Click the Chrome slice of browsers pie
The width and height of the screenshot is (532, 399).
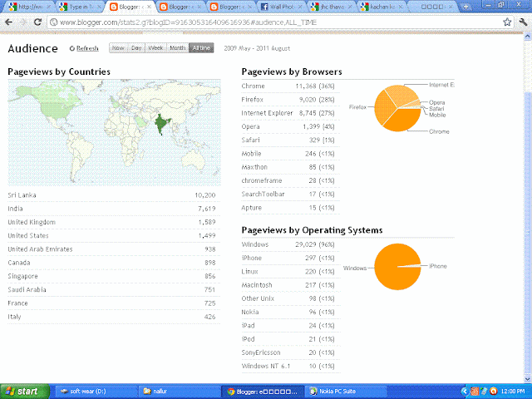pos(404,121)
